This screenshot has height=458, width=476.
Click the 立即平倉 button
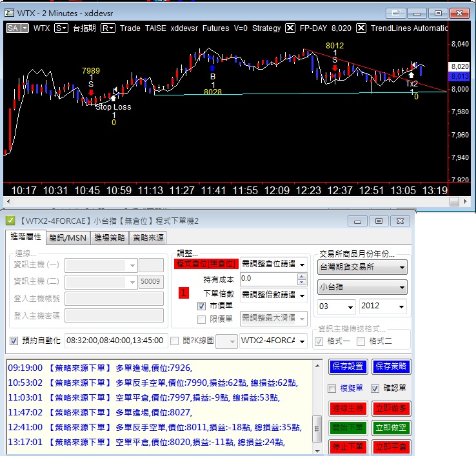click(x=391, y=447)
